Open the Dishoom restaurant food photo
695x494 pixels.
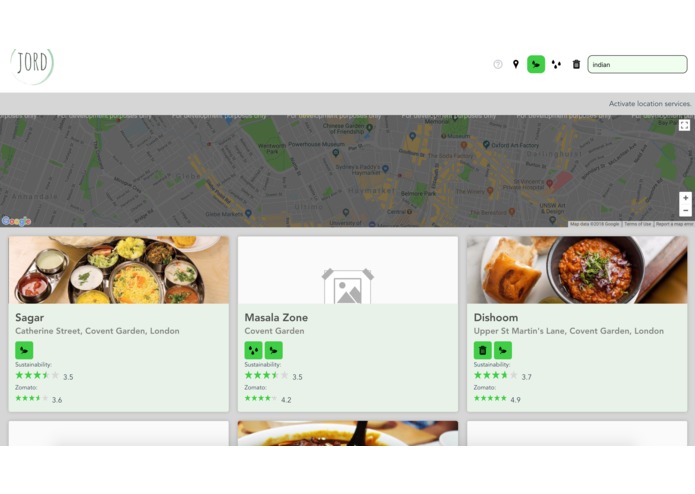577,270
